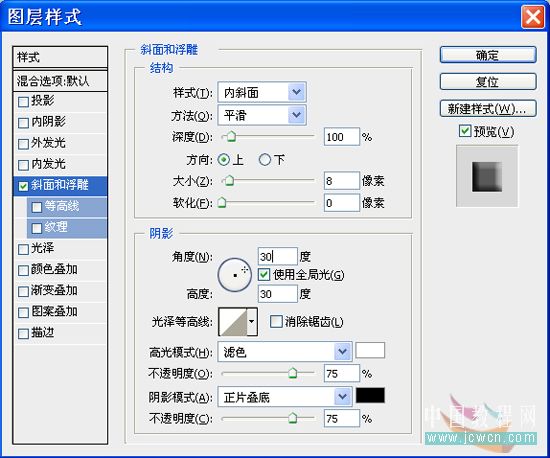Enable the 光泽 checkbox
Image resolution: width=550 pixels, height=458 pixels.
[24, 249]
